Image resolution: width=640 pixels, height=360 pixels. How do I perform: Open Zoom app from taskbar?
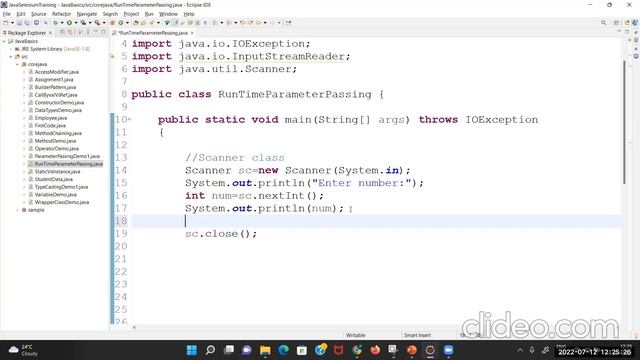point(449,350)
